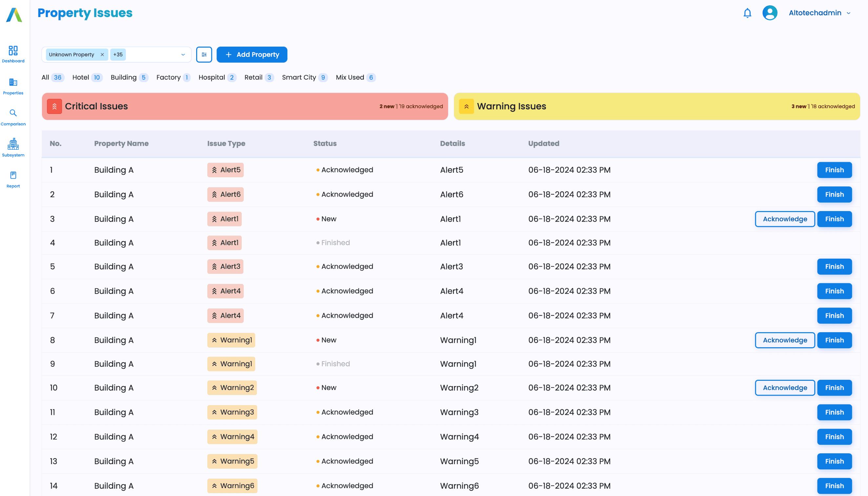Click the +35 more properties chip

pyautogui.click(x=118, y=54)
